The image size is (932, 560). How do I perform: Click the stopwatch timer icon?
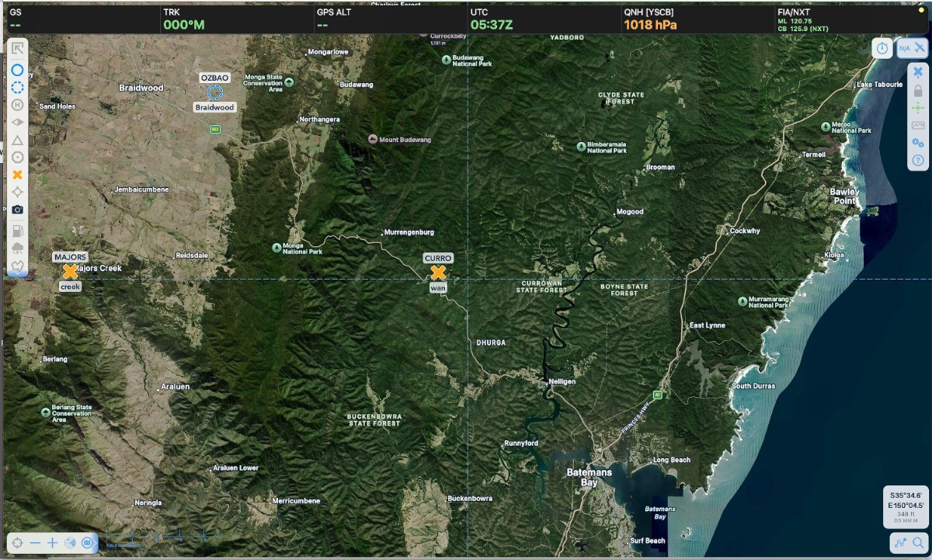coord(882,48)
